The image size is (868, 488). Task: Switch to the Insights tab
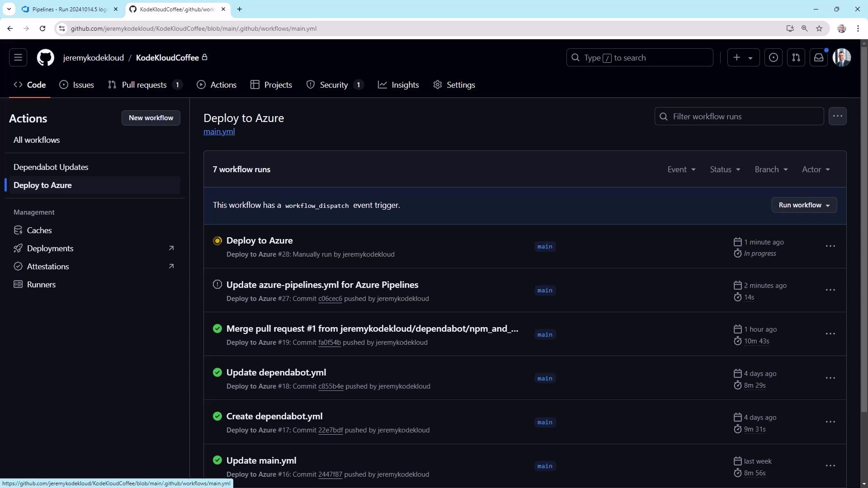(x=398, y=85)
